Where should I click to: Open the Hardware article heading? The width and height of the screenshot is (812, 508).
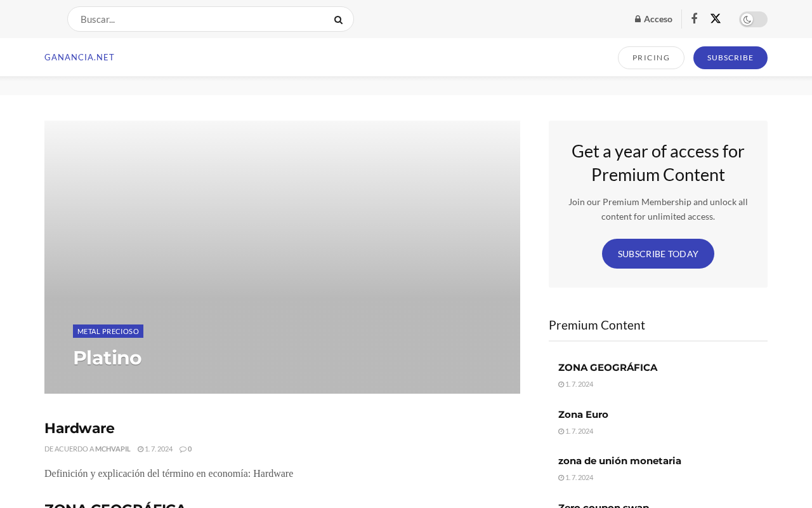click(x=79, y=428)
